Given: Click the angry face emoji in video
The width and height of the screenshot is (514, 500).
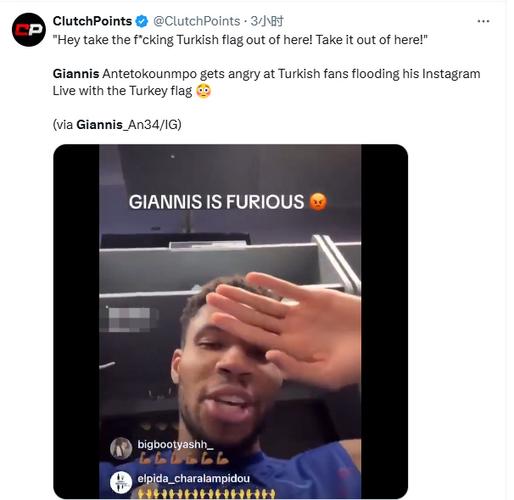Looking at the screenshot, I should [x=318, y=202].
